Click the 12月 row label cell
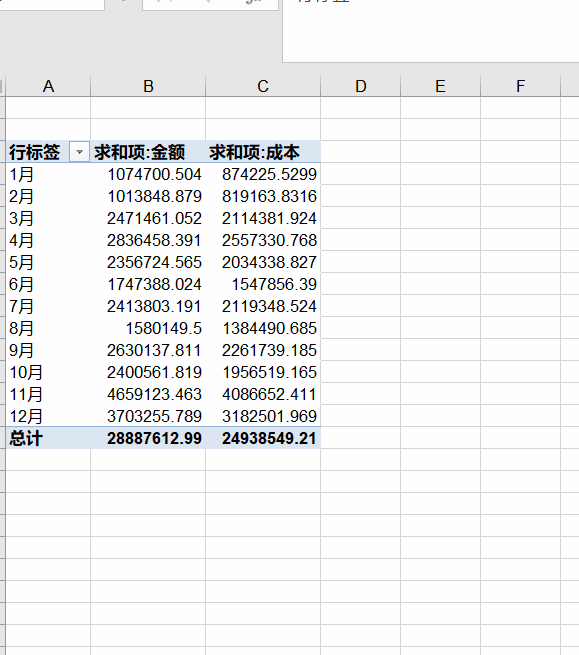 (x=48, y=416)
